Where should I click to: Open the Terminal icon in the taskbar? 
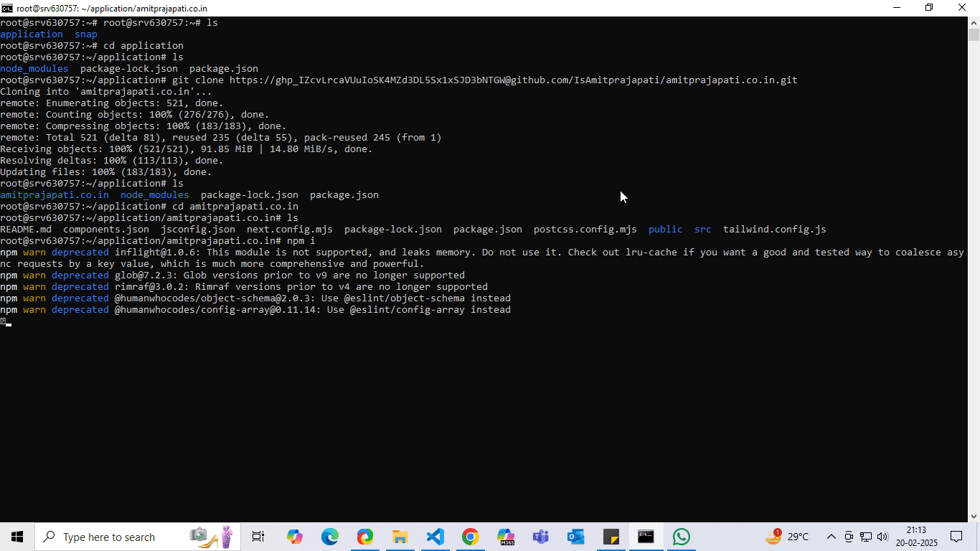click(646, 536)
